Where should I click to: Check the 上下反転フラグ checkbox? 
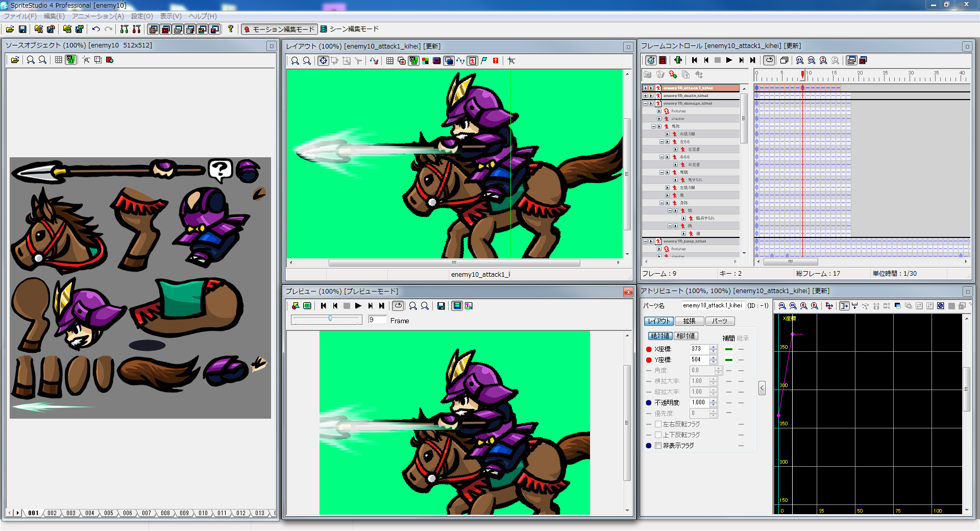(658, 435)
